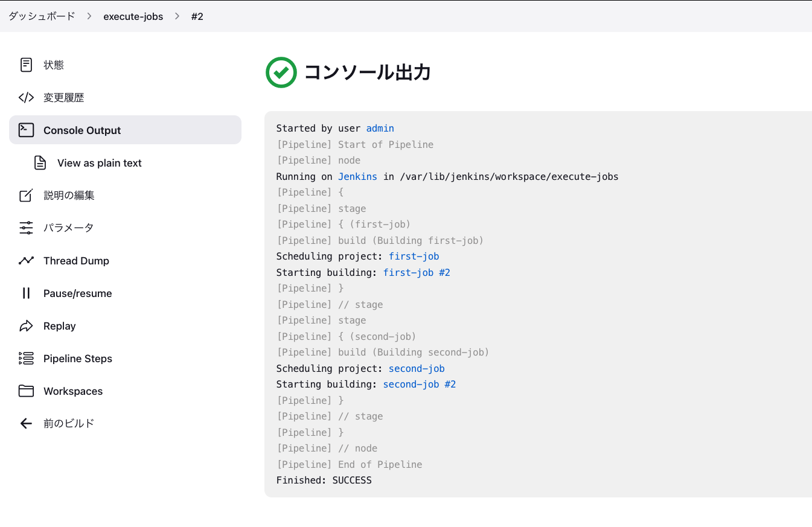Select execute-jobs in the breadcrumb
The image size is (812, 527).
coord(133,16)
